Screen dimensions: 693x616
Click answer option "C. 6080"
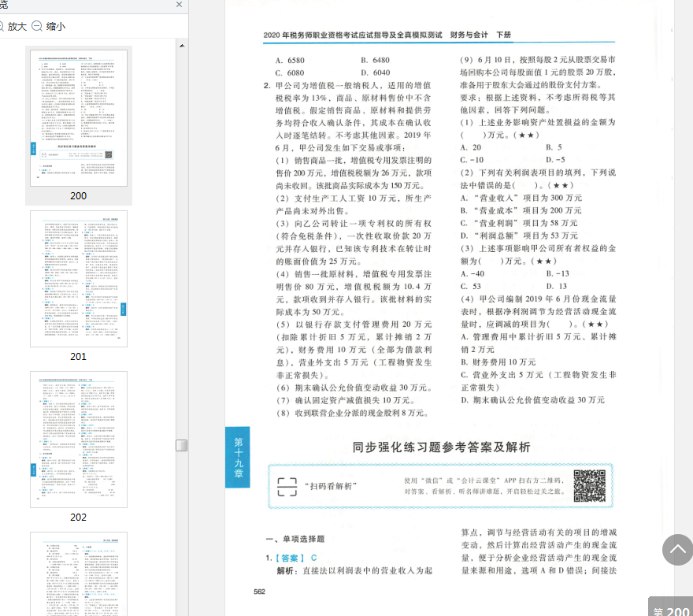click(x=290, y=72)
